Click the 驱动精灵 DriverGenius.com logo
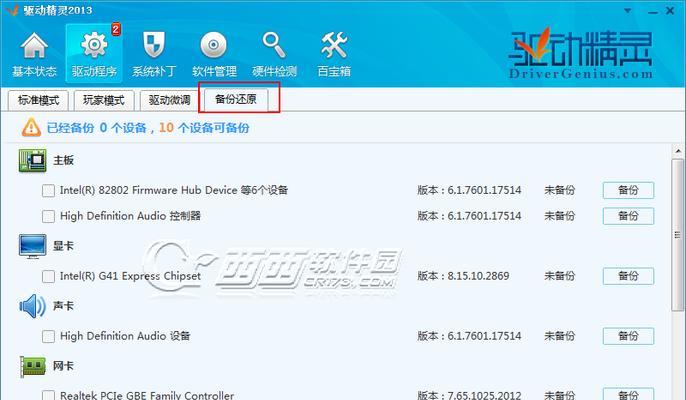This screenshot has width=686, height=400. click(x=580, y=53)
